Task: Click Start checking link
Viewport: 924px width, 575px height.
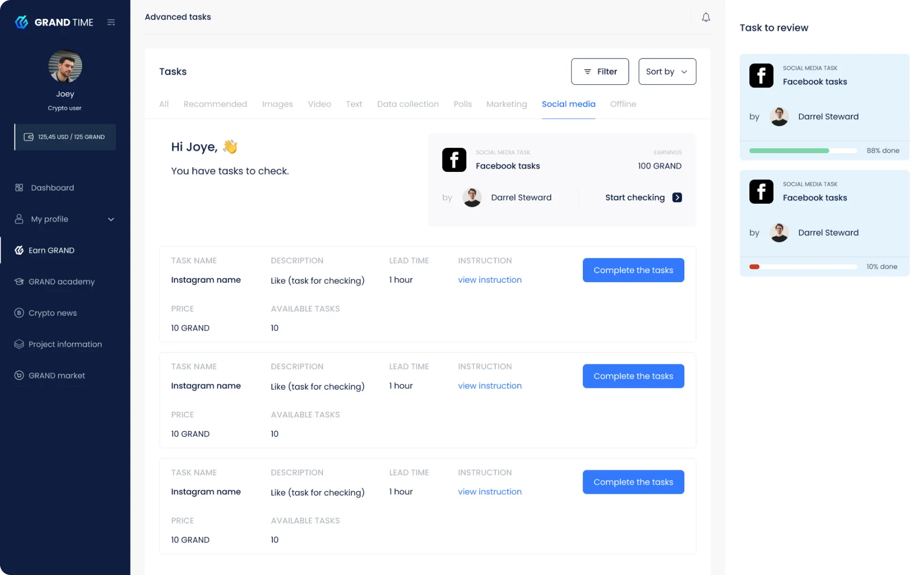Action: pyautogui.click(x=643, y=198)
